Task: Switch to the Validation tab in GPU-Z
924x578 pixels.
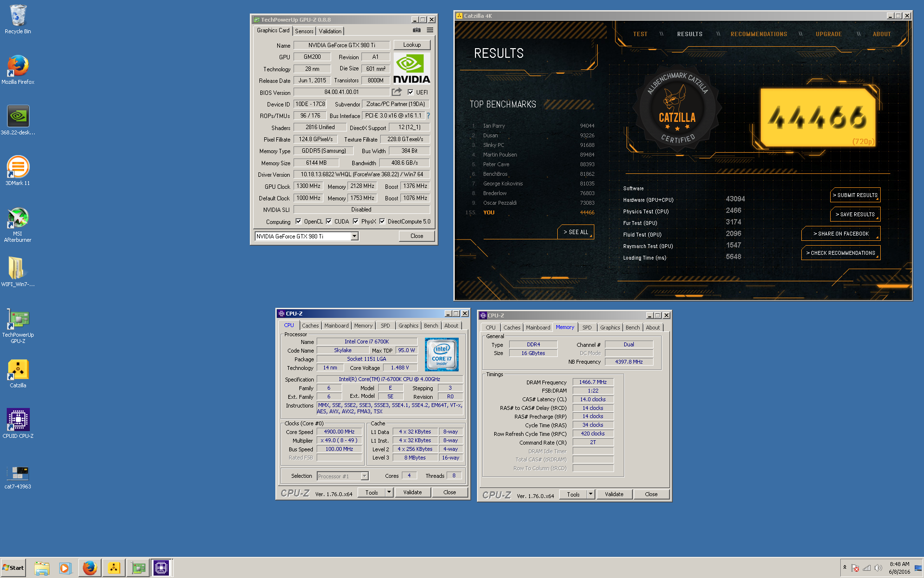Action: (330, 31)
